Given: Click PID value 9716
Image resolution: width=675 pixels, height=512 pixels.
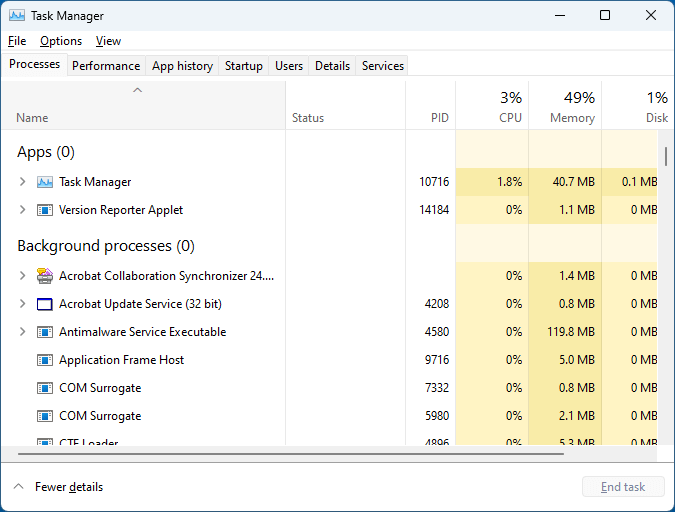Looking at the screenshot, I should click(x=437, y=360).
